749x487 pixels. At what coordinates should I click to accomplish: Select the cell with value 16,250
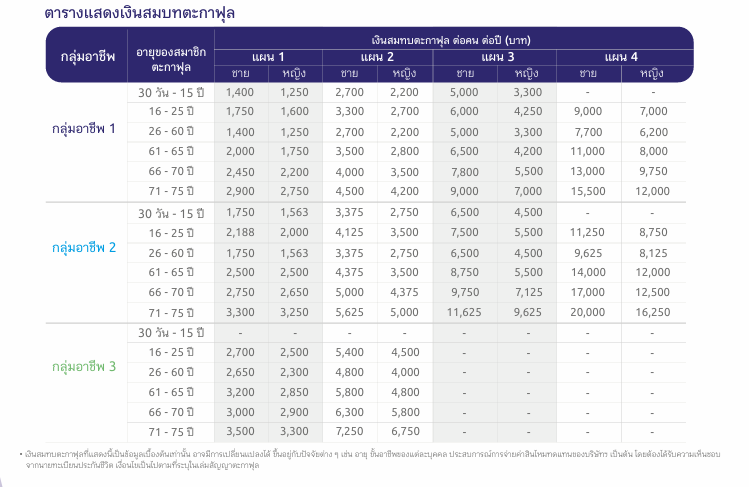(x=653, y=311)
